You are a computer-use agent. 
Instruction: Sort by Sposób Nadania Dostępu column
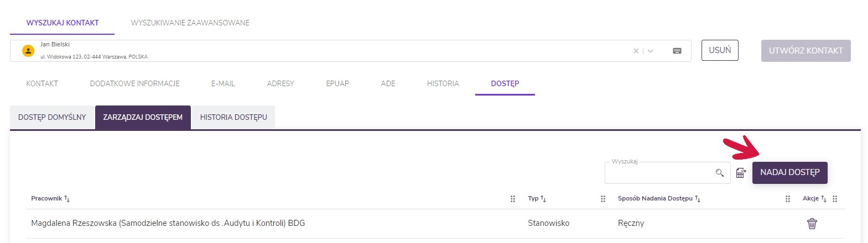pos(698,199)
